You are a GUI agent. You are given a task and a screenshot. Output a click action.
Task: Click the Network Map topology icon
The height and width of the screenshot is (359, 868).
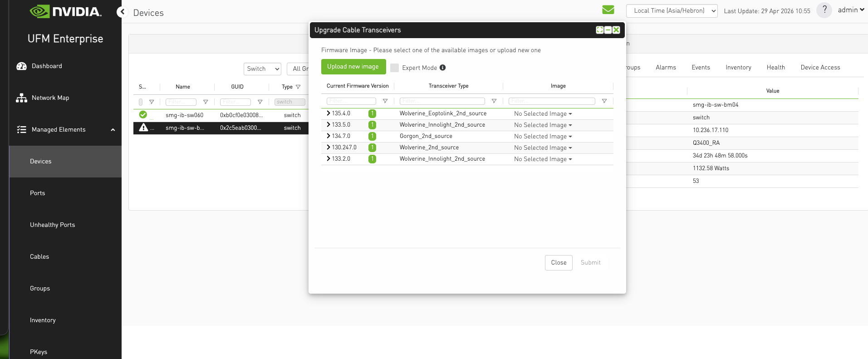pyautogui.click(x=21, y=98)
